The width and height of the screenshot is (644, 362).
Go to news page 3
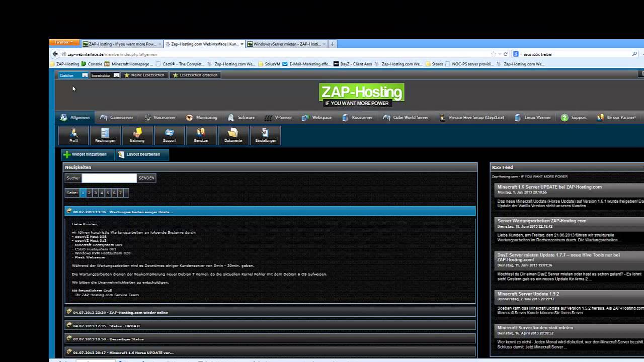pyautogui.click(x=95, y=193)
